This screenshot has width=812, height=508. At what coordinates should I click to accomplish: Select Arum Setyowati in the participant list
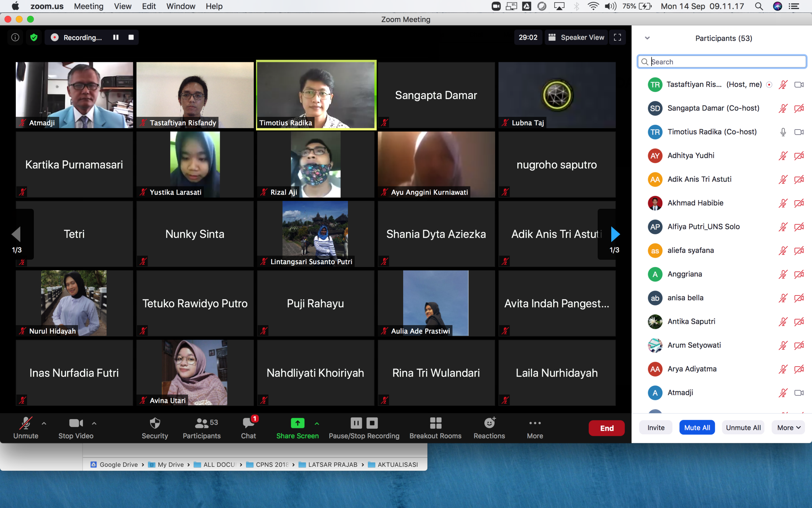click(722, 345)
